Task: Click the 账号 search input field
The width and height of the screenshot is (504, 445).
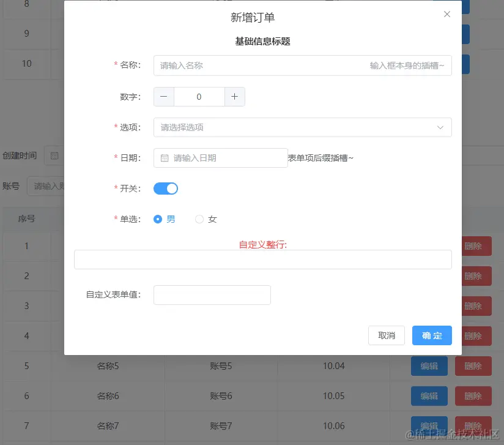Action: tap(46, 185)
